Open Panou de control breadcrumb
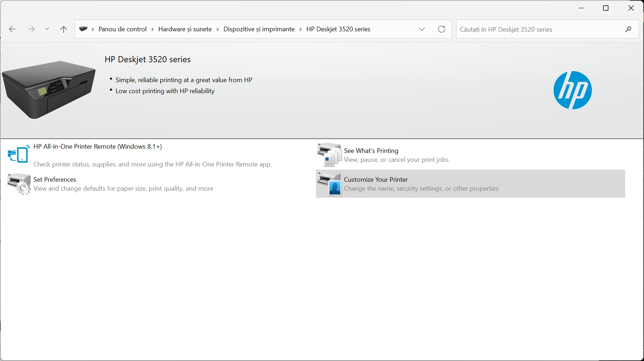The image size is (644, 361). [122, 29]
